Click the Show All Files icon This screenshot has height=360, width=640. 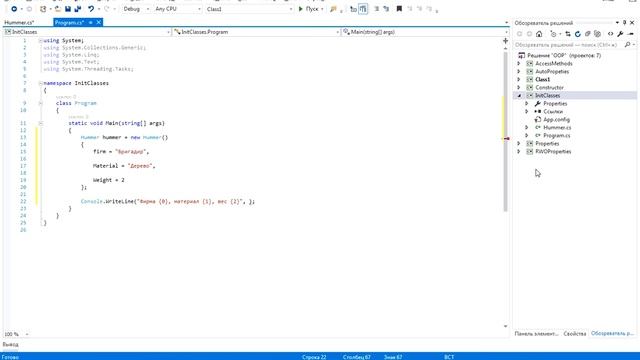[x=598, y=34]
